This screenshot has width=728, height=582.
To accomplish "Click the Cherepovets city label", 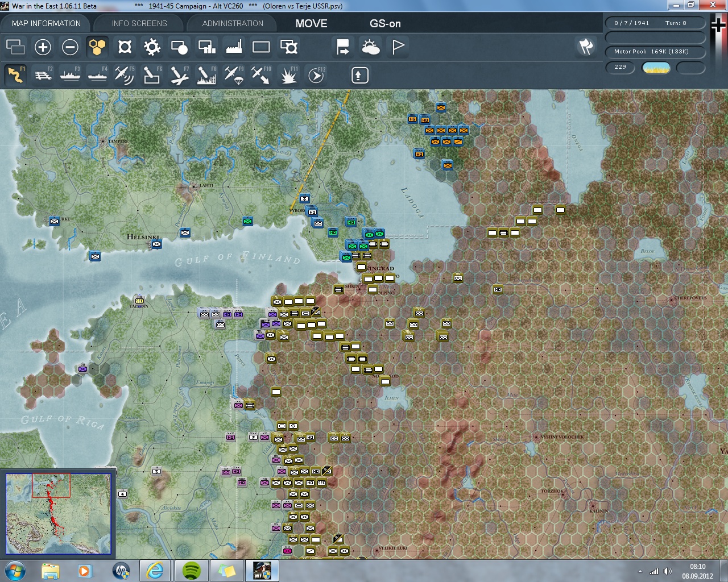I will coord(690,298).
